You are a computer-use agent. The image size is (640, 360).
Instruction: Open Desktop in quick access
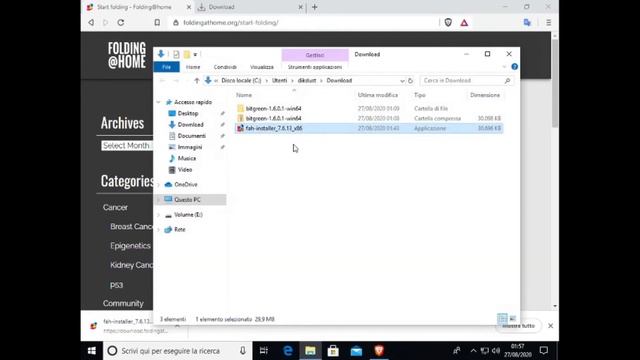pyautogui.click(x=188, y=113)
